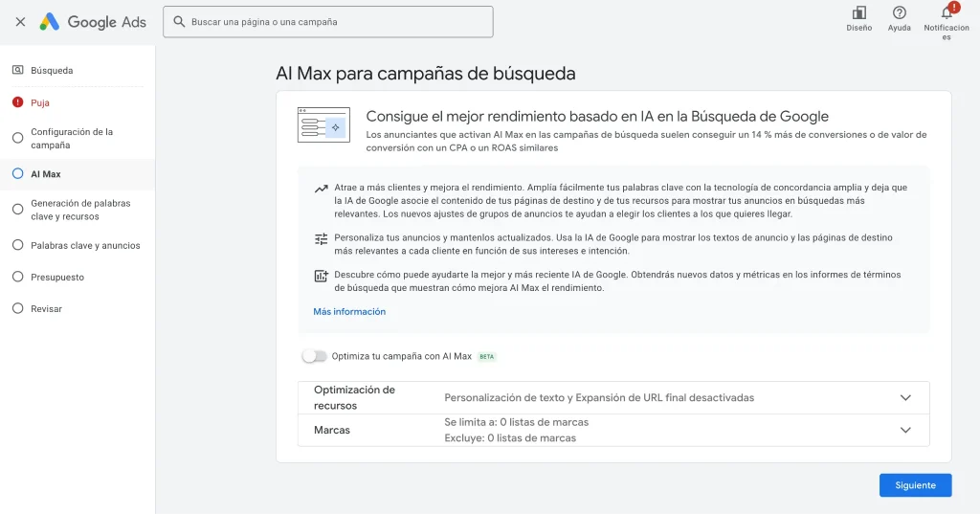Close the campaign editor with the X icon

click(x=21, y=22)
